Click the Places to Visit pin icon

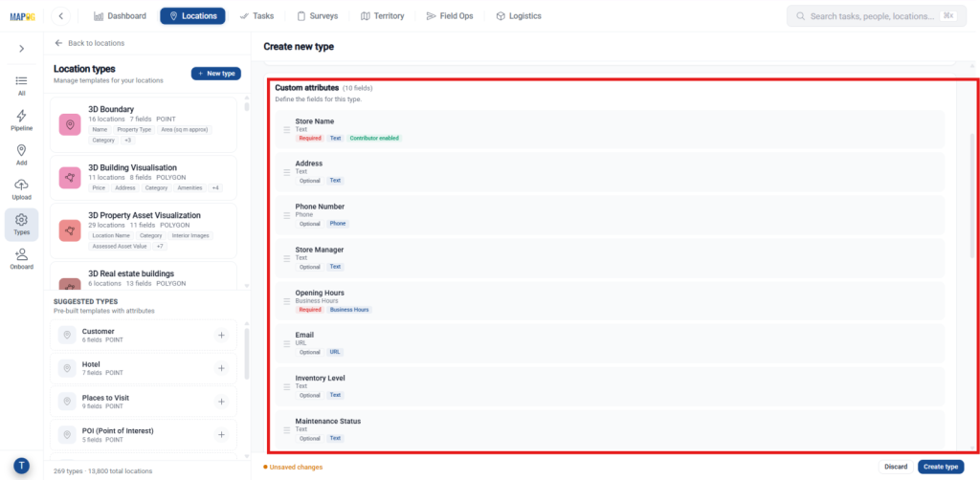pyautogui.click(x=67, y=402)
